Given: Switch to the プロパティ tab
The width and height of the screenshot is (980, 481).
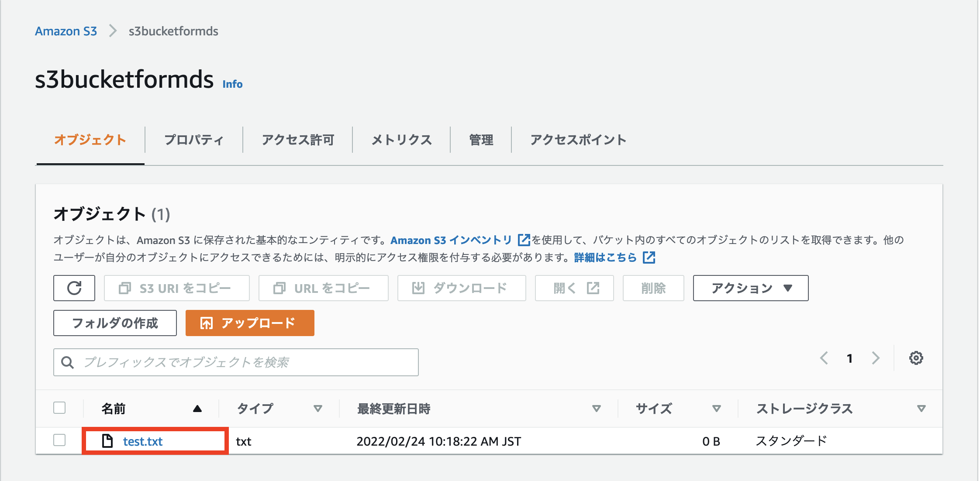Looking at the screenshot, I should click(194, 140).
